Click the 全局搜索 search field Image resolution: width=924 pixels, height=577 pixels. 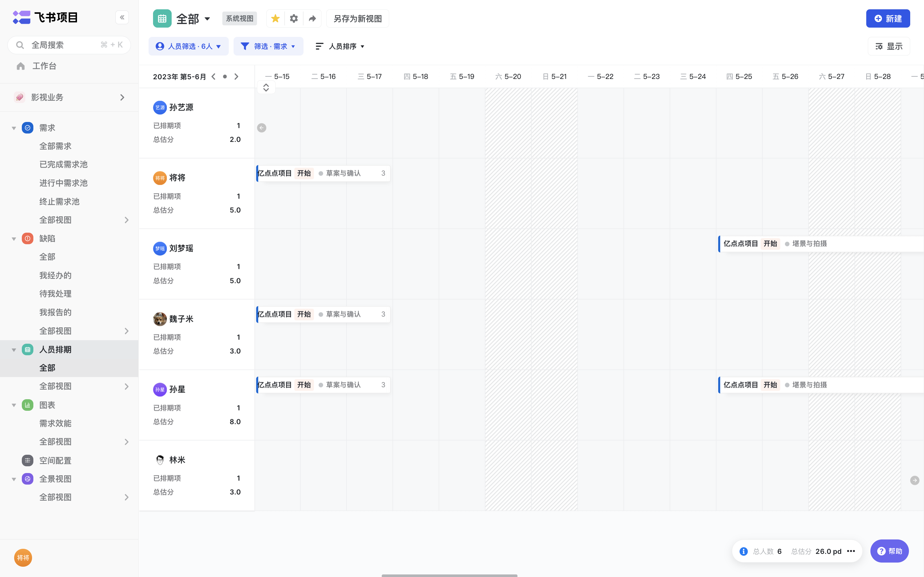(x=69, y=45)
